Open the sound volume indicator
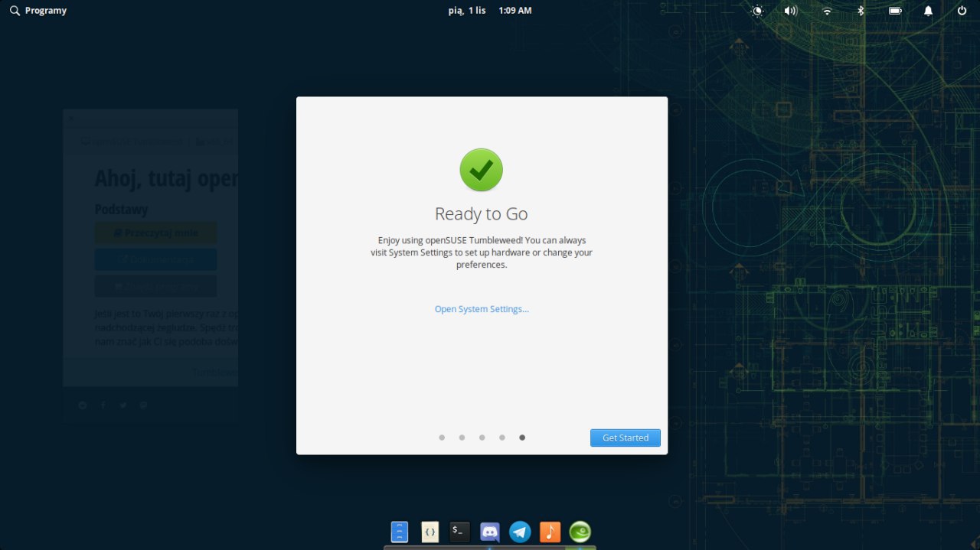Viewport: 980px width, 550px height. click(791, 11)
